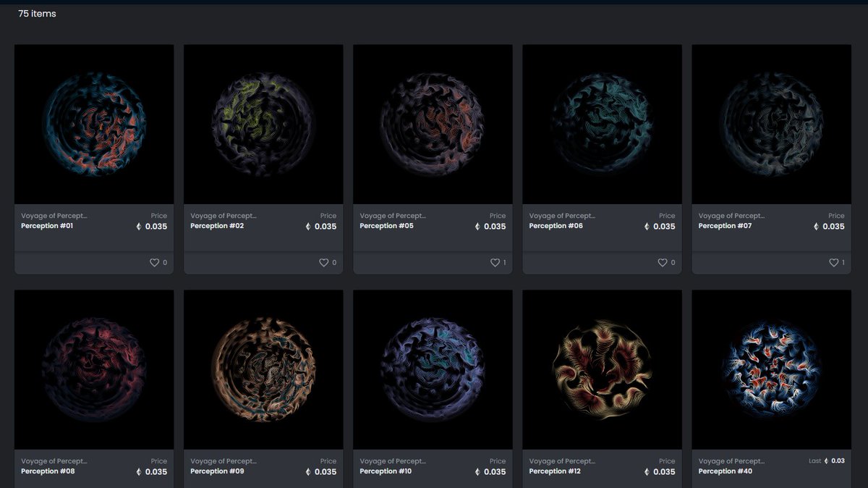The height and width of the screenshot is (488, 868).
Task: Open the Perception #01 title link
Action: point(47,226)
